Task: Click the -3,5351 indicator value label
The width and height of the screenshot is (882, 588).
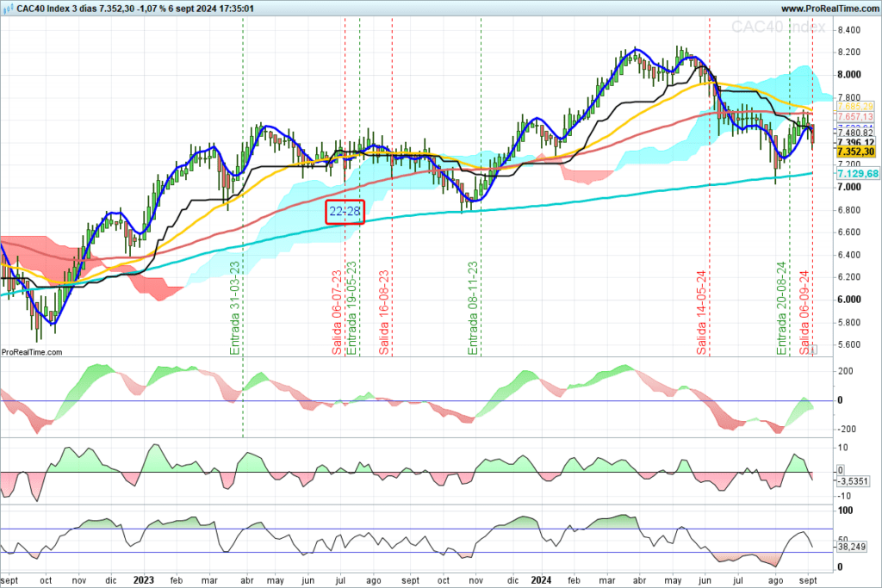Action: (853, 481)
